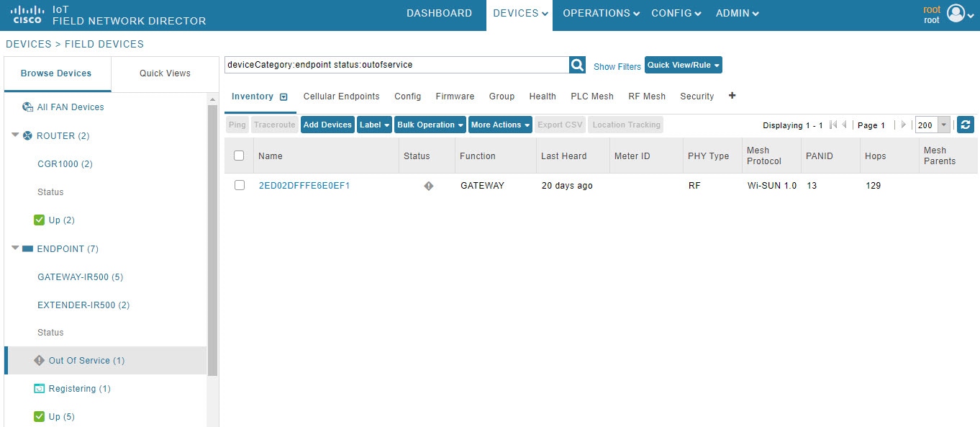
Task: Sort by the Last Heard column header
Action: click(573, 156)
